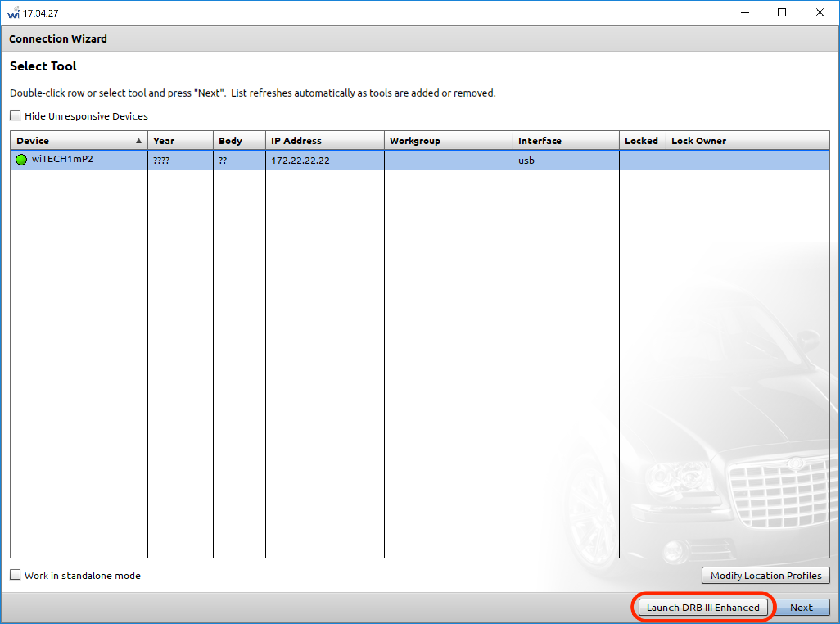Click the usb interface cell
Viewport: 840px width, 624px height.
(566, 160)
